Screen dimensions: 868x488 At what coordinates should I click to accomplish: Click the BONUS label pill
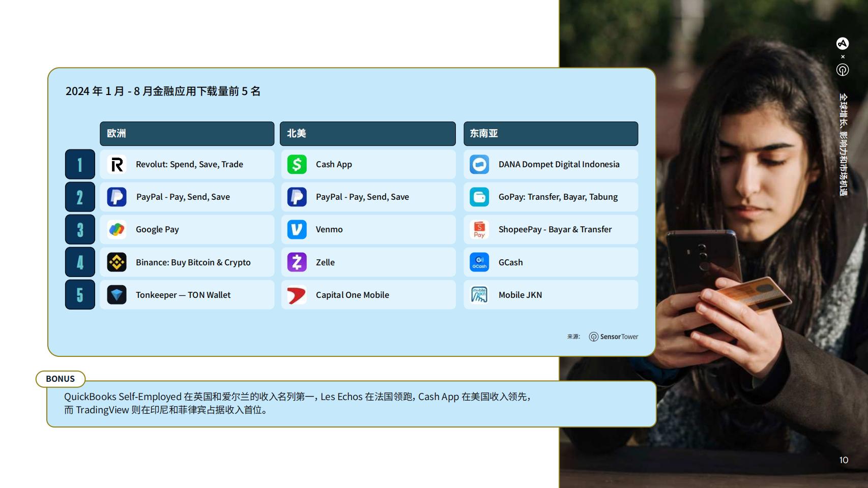pos(61,379)
